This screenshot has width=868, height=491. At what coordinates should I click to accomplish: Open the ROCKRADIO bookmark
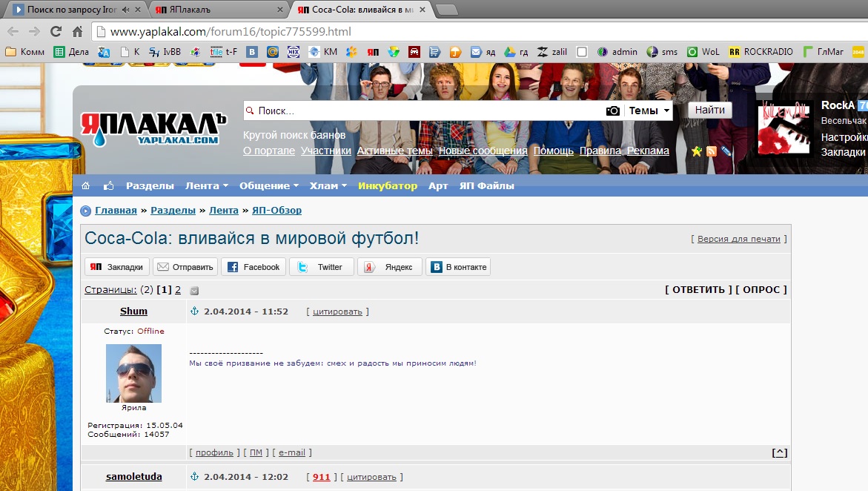click(x=761, y=51)
